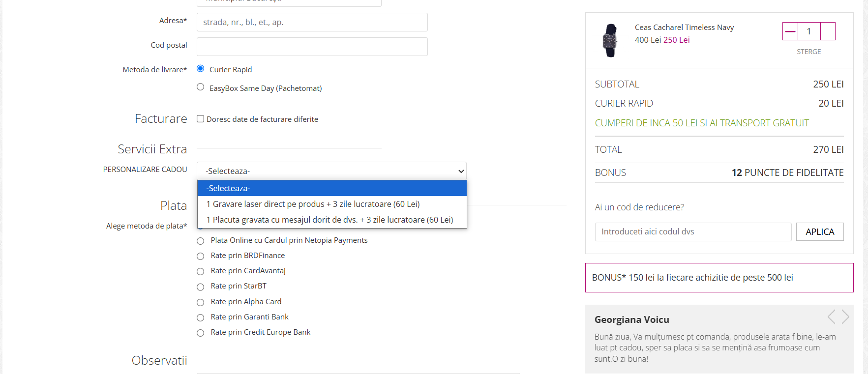Image resolution: width=868 pixels, height=374 pixels.
Task: Choose Plata Online cu Cardul Netopia
Action: point(201,241)
